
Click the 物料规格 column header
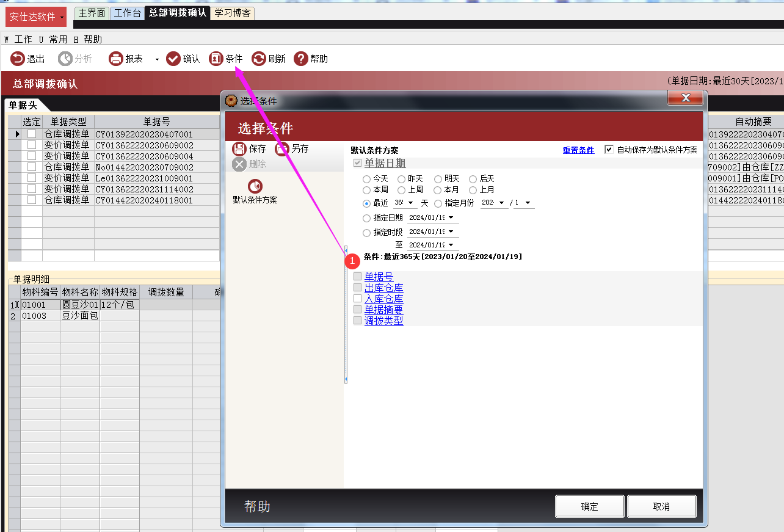click(x=120, y=292)
